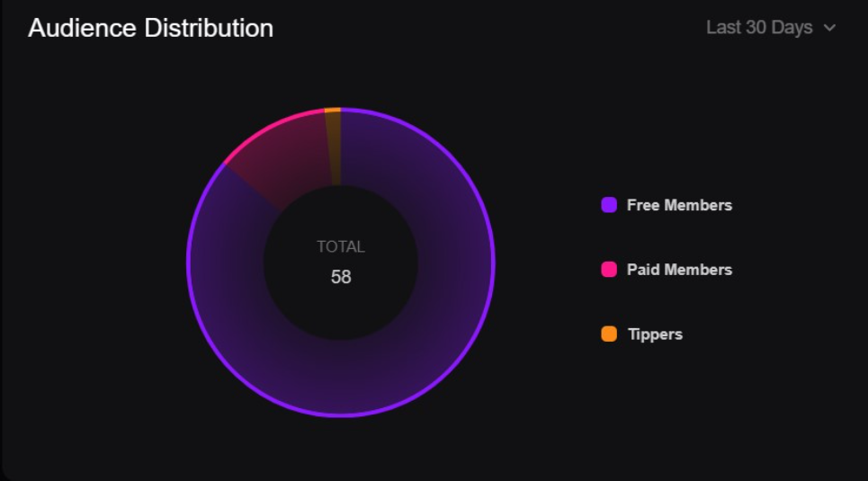Click the TOTAL label inside the donut
This screenshot has width=868, height=481.
click(x=340, y=246)
